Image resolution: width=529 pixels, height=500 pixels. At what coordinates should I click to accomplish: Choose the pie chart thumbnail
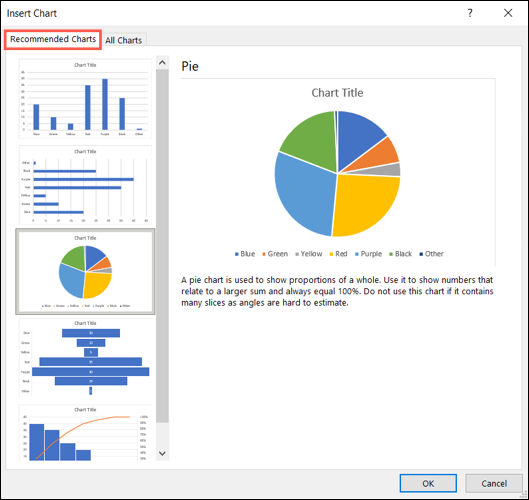pyautogui.click(x=85, y=271)
